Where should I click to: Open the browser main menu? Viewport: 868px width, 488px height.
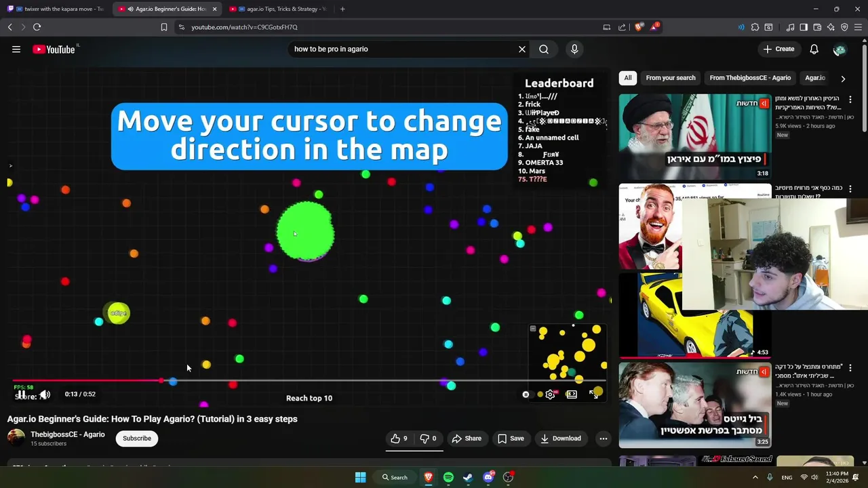[x=859, y=27]
